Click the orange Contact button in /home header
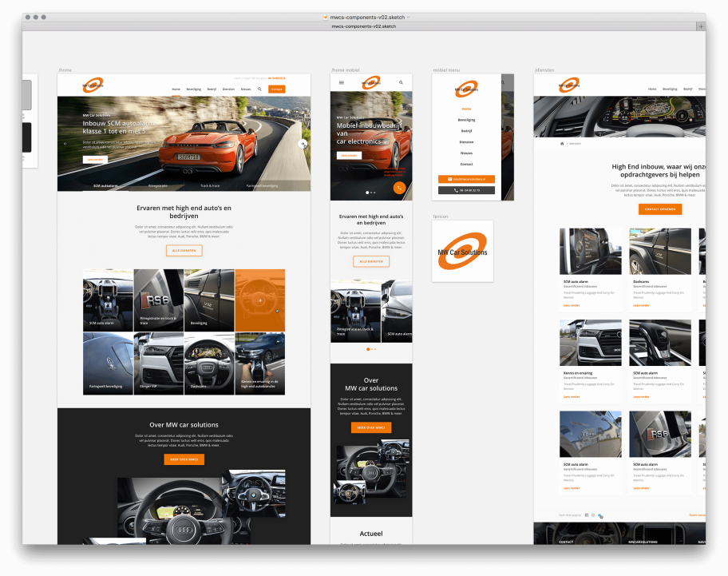The height and width of the screenshot is (576, 728). pyautogui.click(x=277, y=89)
